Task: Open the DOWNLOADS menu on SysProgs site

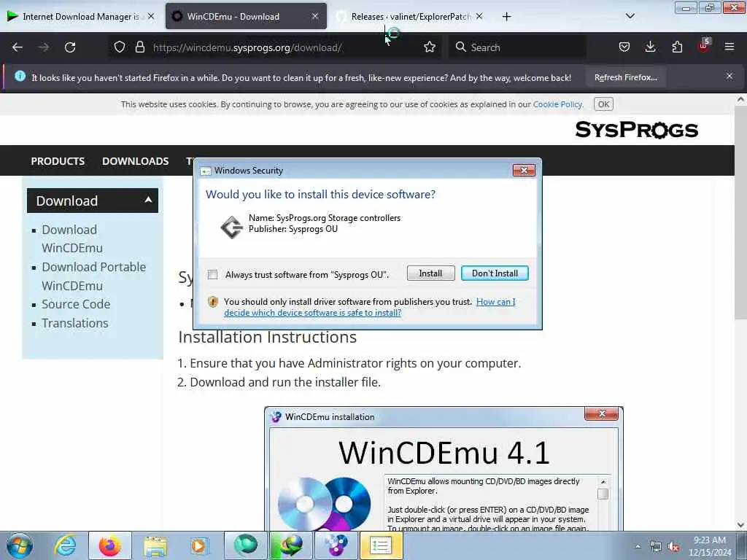Action: pyautogui.click(x=135, y=161)
